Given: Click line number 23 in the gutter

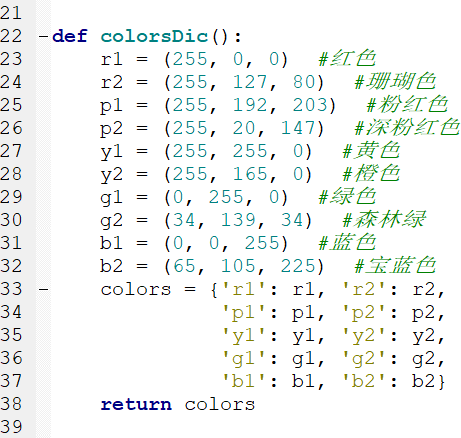Looking at the screenshot, I should tap(11, 59).
